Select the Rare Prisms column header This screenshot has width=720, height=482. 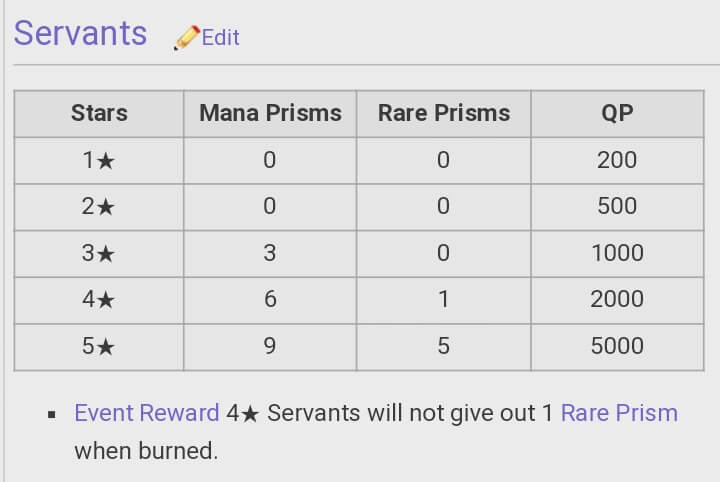tap(444, 114)
